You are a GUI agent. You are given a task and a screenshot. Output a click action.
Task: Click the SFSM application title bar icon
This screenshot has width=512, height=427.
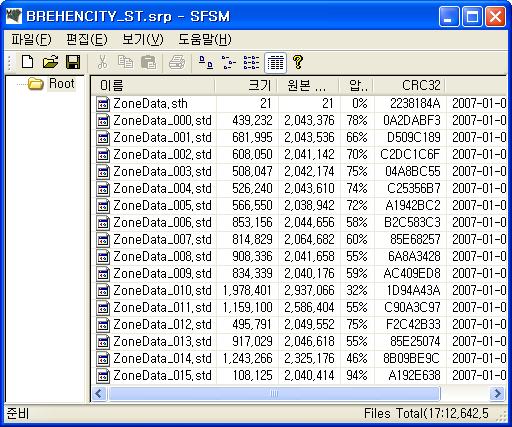14,16
